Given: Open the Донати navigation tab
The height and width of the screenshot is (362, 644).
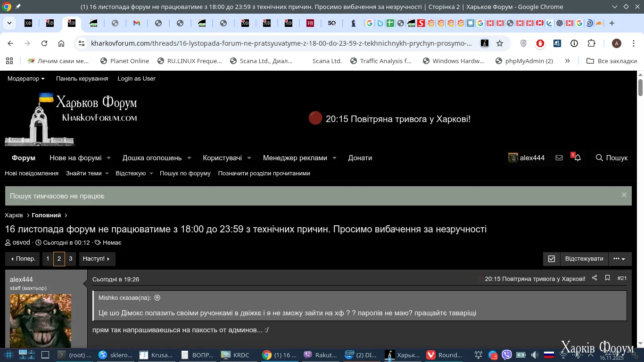Looking at the screenshot, I should click(x=360, y=158).
